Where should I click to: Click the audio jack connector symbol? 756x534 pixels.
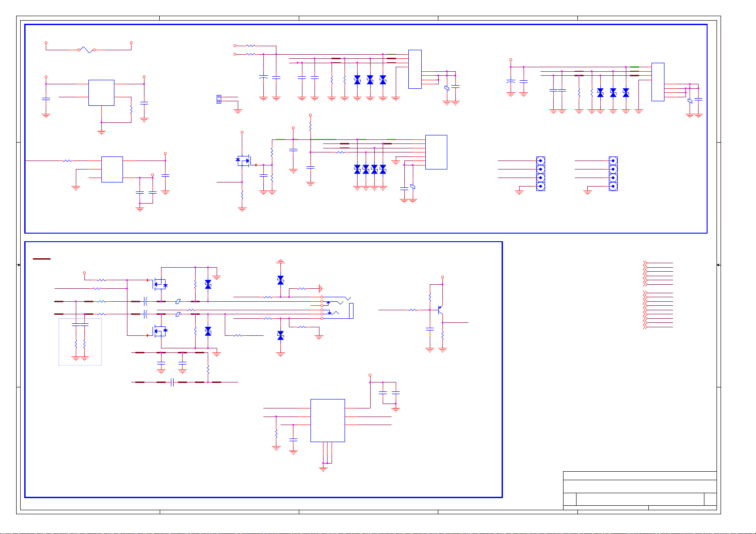tap(338, 308)
